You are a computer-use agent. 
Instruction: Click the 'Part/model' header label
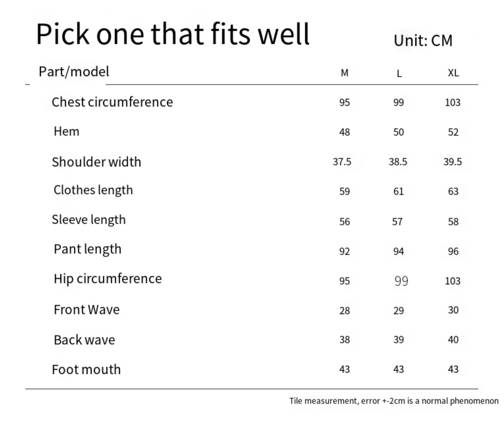point(74,71)
